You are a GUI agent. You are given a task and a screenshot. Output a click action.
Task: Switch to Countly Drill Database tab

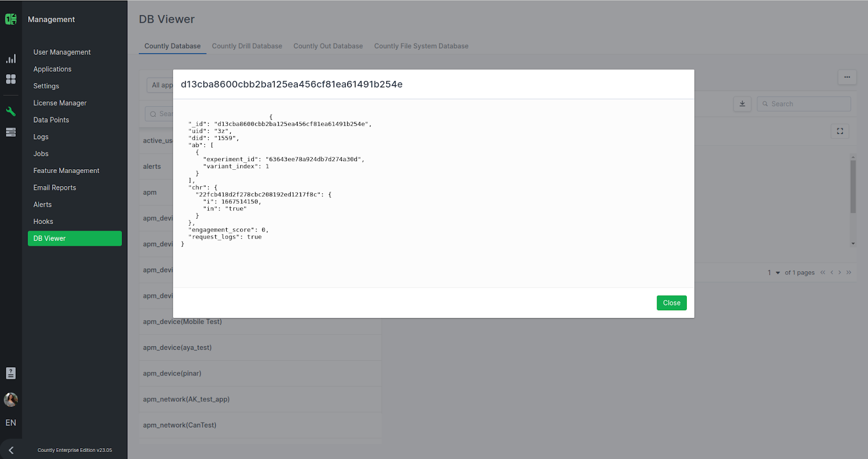coord(247,46)
